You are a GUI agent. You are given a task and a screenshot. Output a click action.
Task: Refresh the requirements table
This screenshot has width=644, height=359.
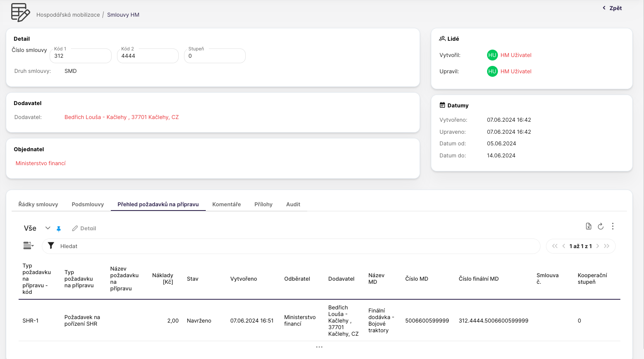601,226
